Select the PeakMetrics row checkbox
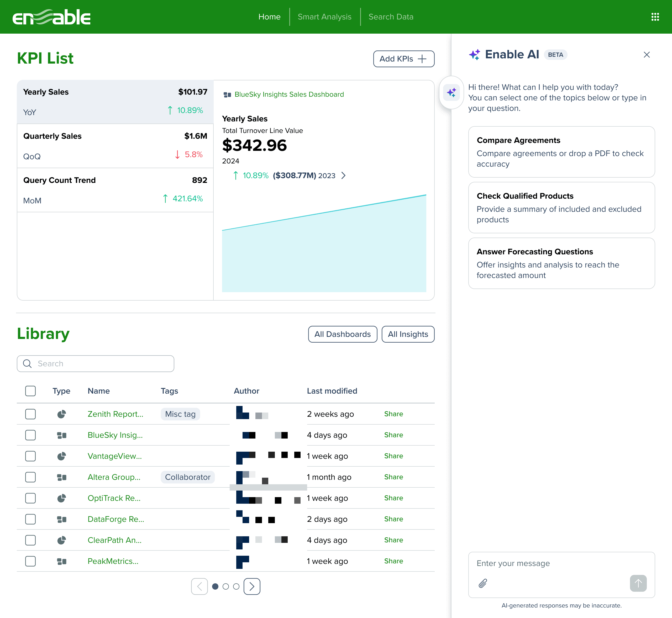Image resolution: width=672 pixels, height=618 pixels. (30, 561)
